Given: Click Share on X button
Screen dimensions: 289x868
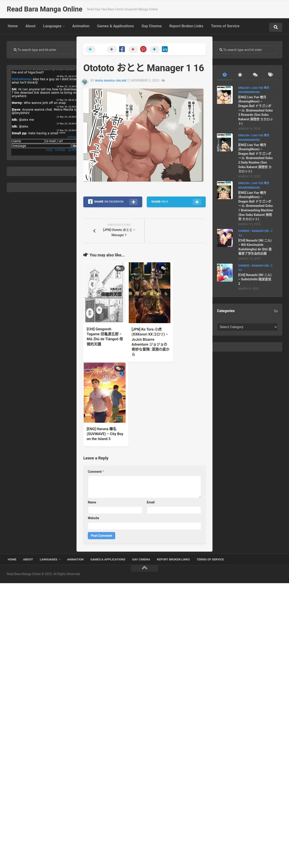Looking at the screenshot, I should tap(176, 202).
